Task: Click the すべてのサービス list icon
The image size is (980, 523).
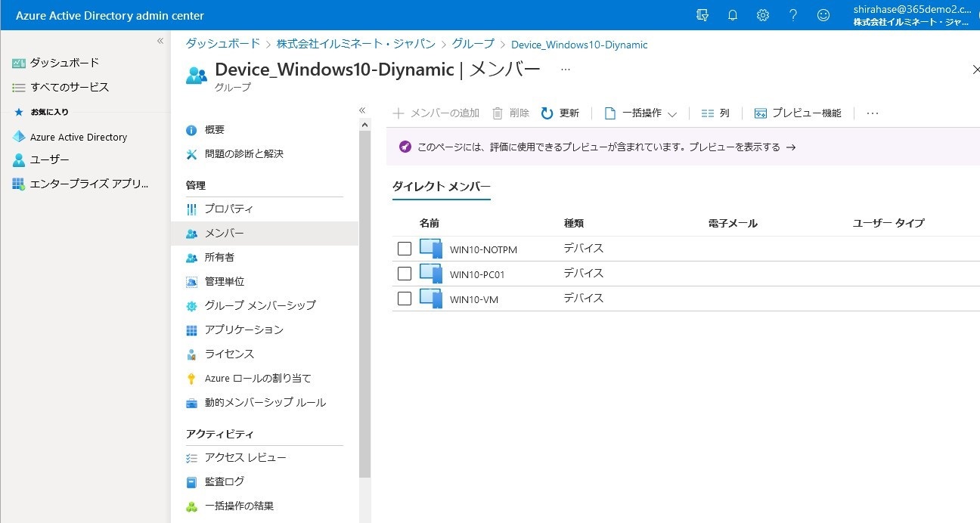Action: point(19,88)
